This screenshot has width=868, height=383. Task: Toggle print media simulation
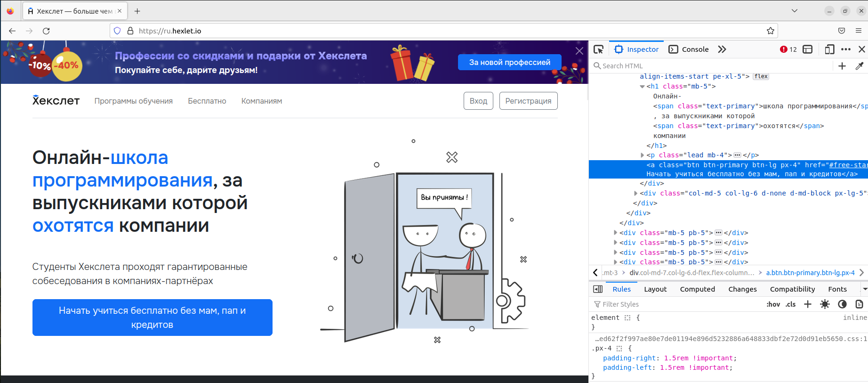pyautogui.click(x=860, y=304)
